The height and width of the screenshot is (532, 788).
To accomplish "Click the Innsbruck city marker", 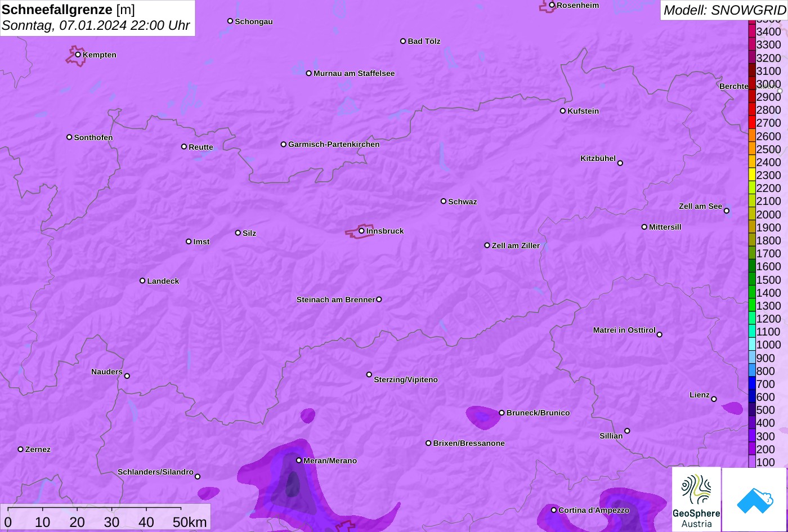I will tap(361, 231).
